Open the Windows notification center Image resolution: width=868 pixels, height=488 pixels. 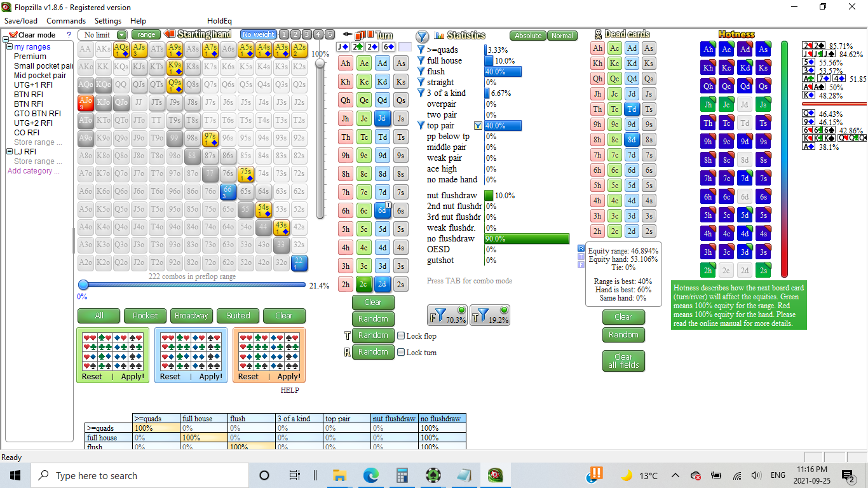coord(848,475)
